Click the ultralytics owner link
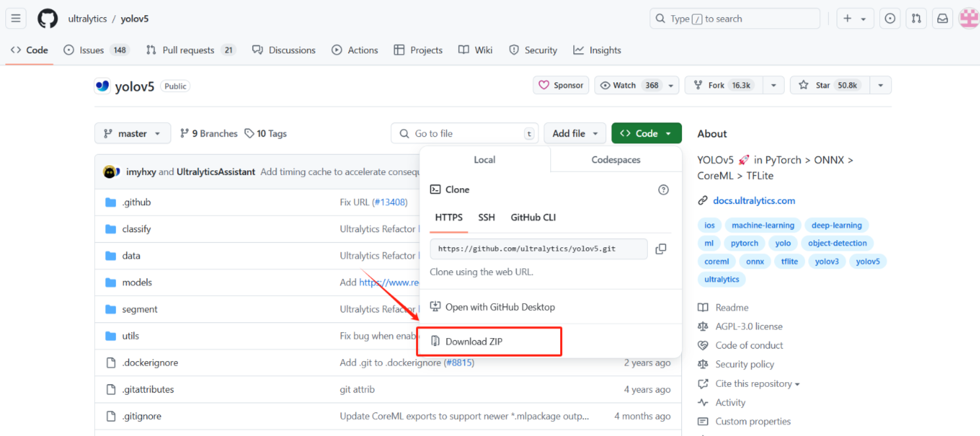Viewport: 980px width, 436px height. click(88, 18)
